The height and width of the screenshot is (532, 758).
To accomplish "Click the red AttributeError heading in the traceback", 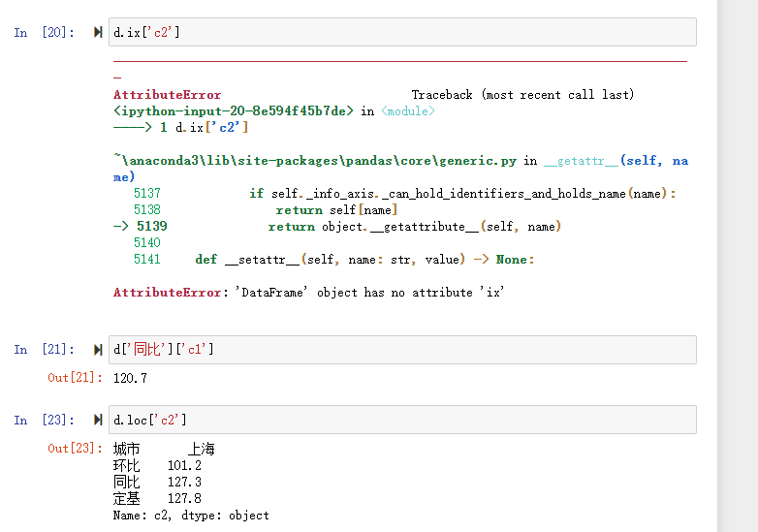I will tap(168, 95).
